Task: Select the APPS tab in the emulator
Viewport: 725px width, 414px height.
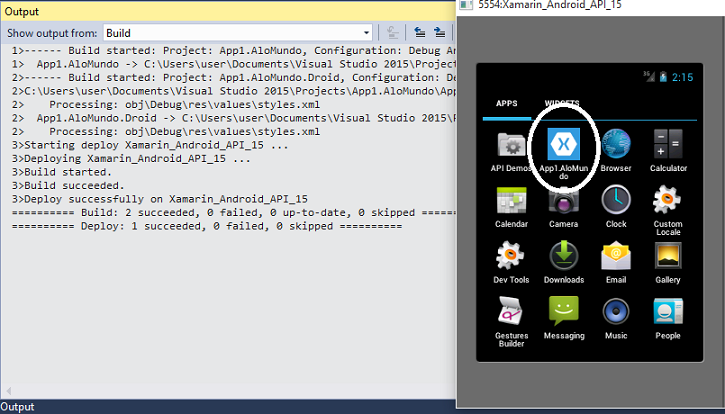Action: click(507, 103)
